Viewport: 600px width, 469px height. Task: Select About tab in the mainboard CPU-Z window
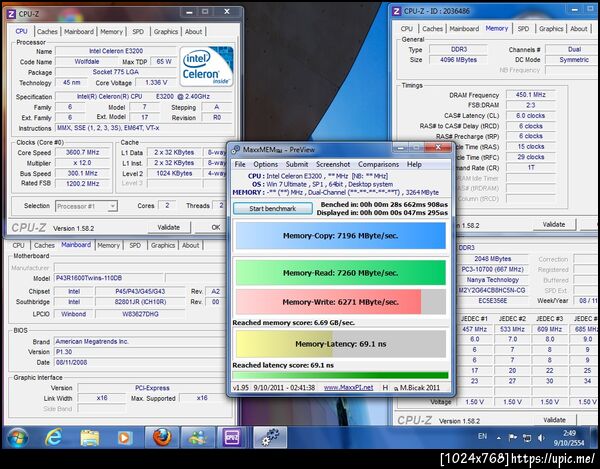[191, 245]
